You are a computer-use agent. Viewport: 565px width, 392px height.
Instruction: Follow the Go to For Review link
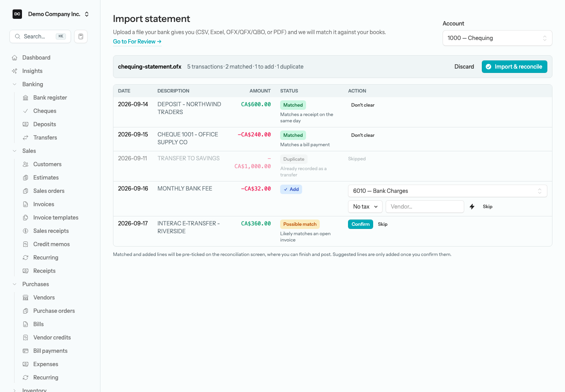[x=137, y=42]
